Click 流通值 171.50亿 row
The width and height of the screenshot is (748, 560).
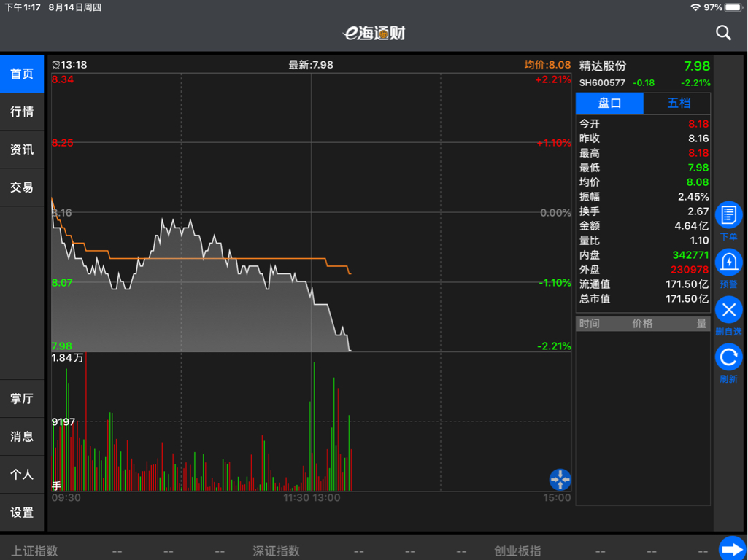pyautogui.click(x=644, y=284)
